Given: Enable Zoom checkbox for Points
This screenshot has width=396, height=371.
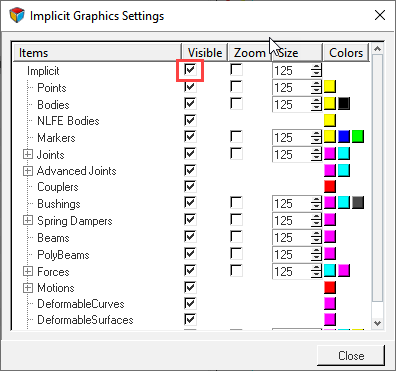Looking at the screenshot, I should (236, 87).
